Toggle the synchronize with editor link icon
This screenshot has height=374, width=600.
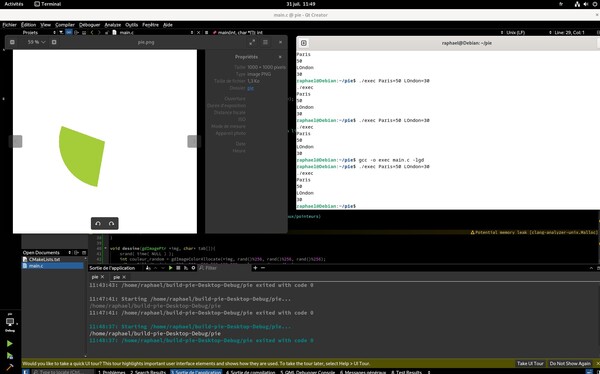click(x=69, y=33)
